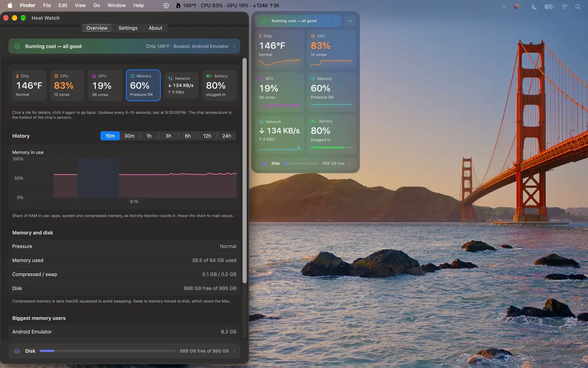This screenshot has width=588, height=368.
Task: Click the play-circle icon in the menu bar
Action: pyautogui.click(x=166, y=5)
